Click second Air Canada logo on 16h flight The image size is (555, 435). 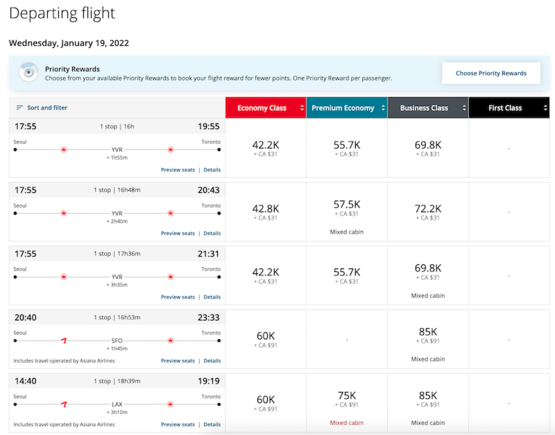pos(170,150)
